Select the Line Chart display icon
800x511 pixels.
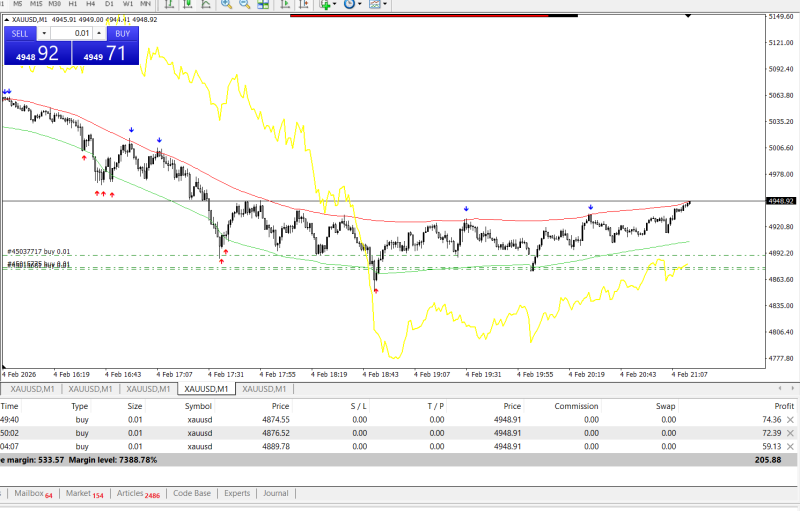(x=206, y=4)
